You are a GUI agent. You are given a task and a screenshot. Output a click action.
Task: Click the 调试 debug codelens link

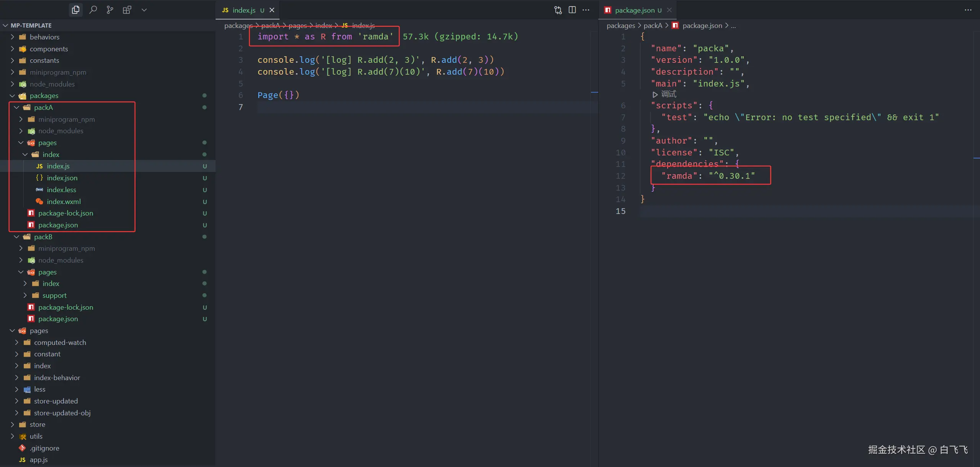pos(668,94)
